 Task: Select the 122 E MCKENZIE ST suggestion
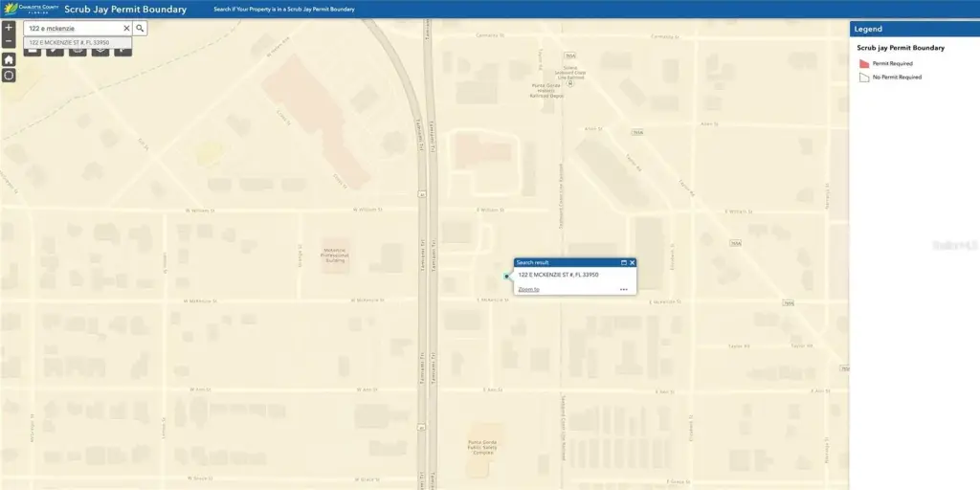[x=69, y=42]
